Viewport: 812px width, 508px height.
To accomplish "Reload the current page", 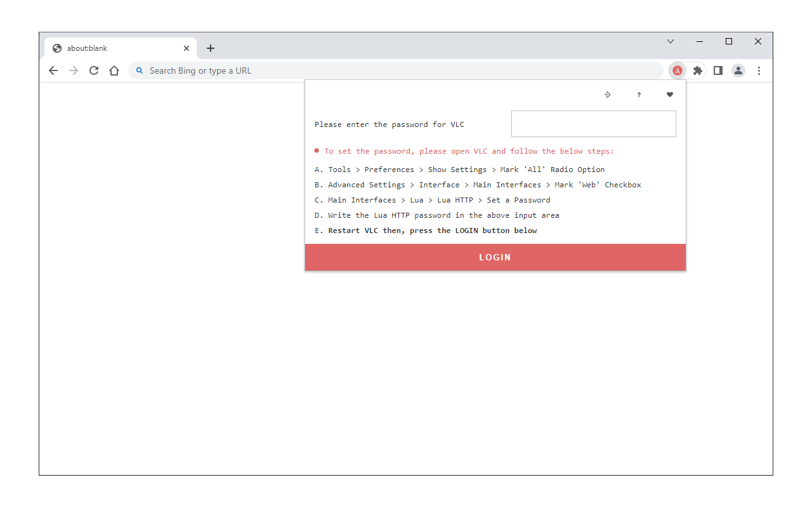I will pyautogui.click(x=94, y=70).
